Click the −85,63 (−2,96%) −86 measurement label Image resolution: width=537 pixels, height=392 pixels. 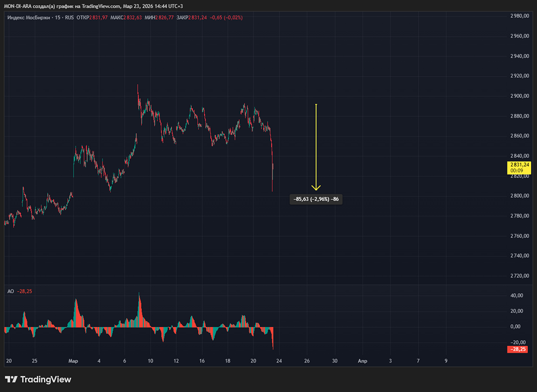click(x=316, y=199)
